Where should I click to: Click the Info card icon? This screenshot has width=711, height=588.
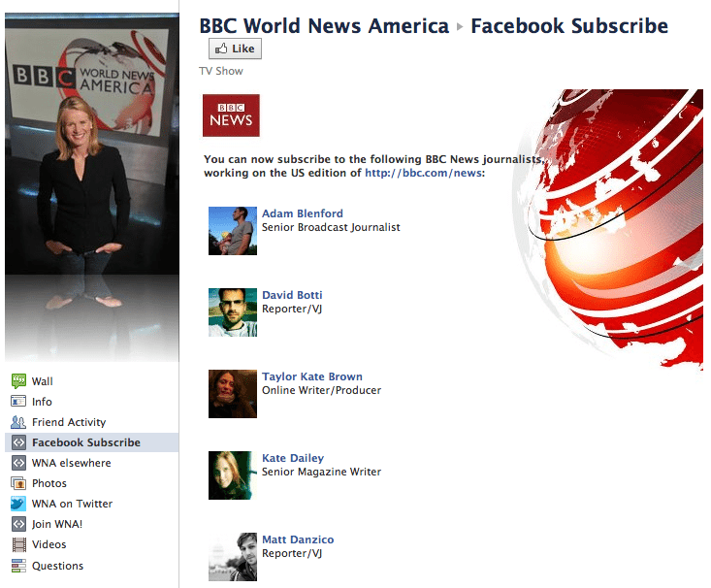[x=18, y=402]
